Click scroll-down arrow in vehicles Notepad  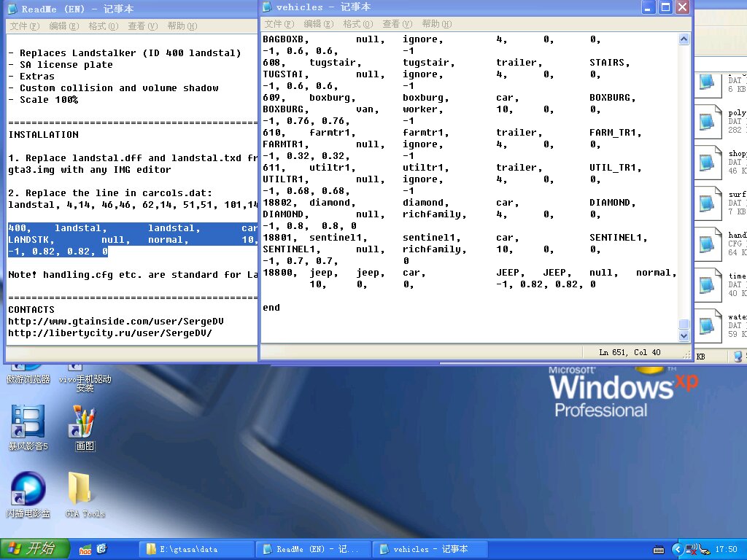pyautogui.click(x=684, y=335)
